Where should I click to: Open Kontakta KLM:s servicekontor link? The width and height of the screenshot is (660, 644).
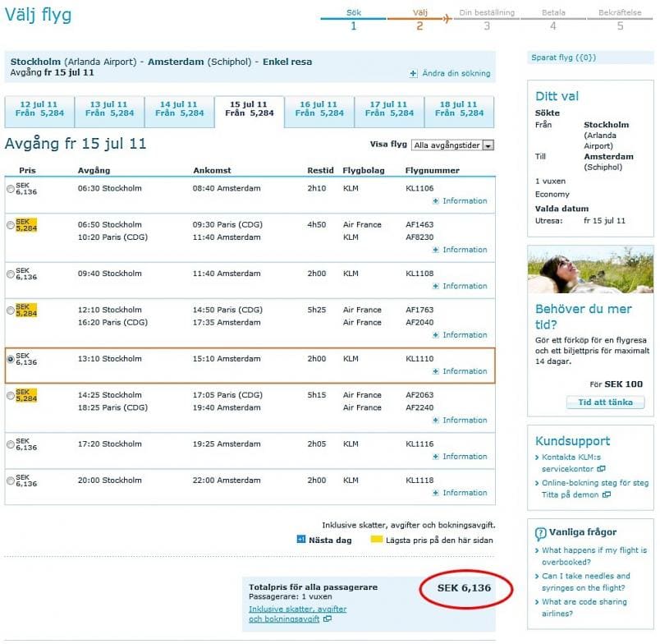(576, 462)
